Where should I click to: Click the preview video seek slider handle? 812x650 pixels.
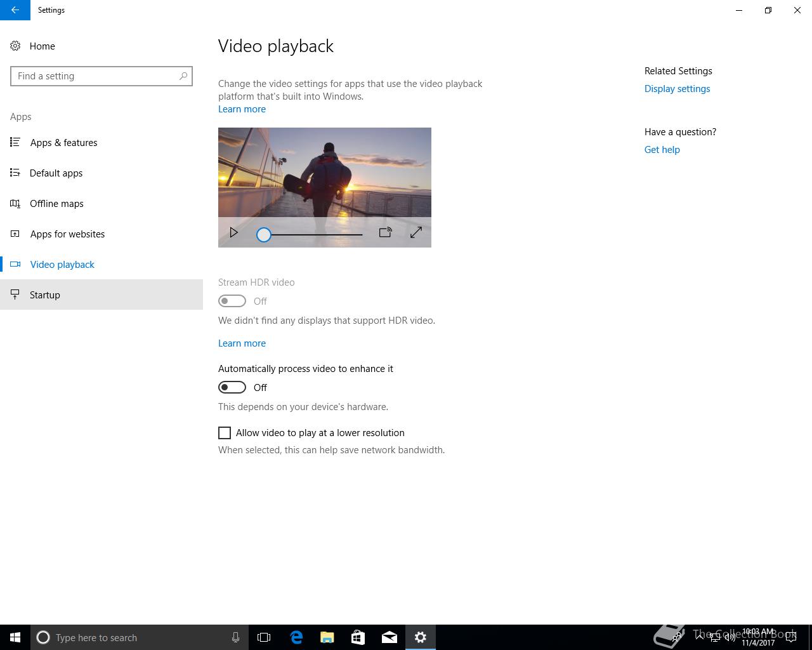point(264,235)
